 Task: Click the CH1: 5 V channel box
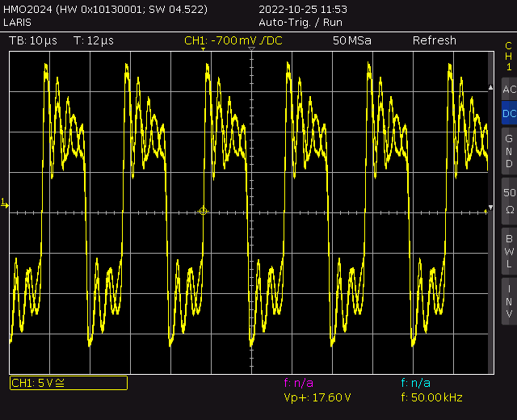[69, 383]
